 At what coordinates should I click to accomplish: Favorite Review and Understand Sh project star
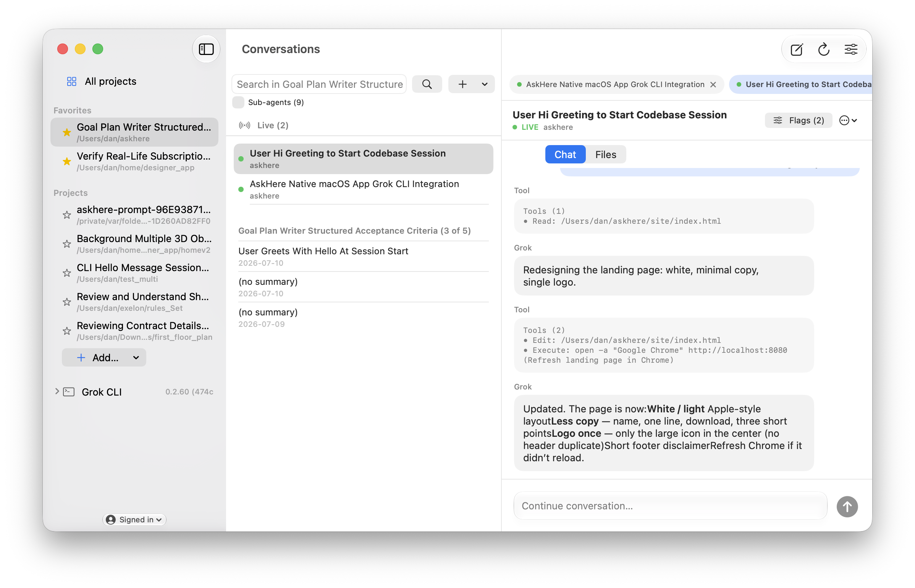[x=67, y=302]
